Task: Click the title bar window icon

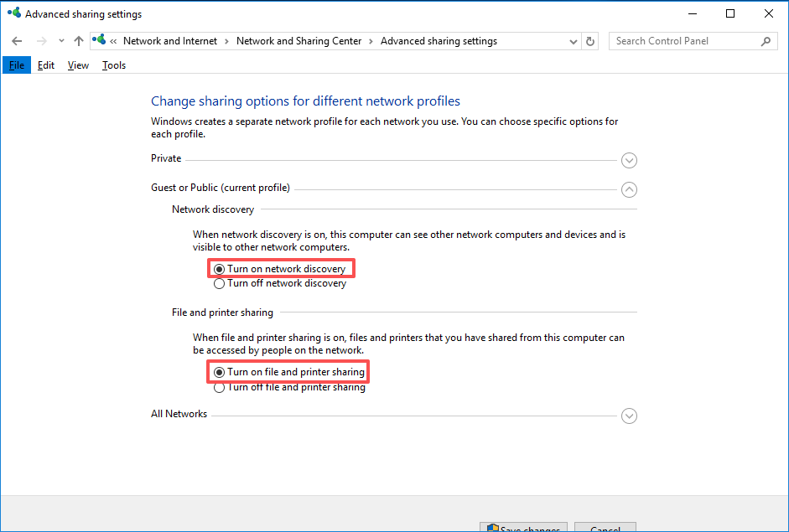Action: click(14, 13)
